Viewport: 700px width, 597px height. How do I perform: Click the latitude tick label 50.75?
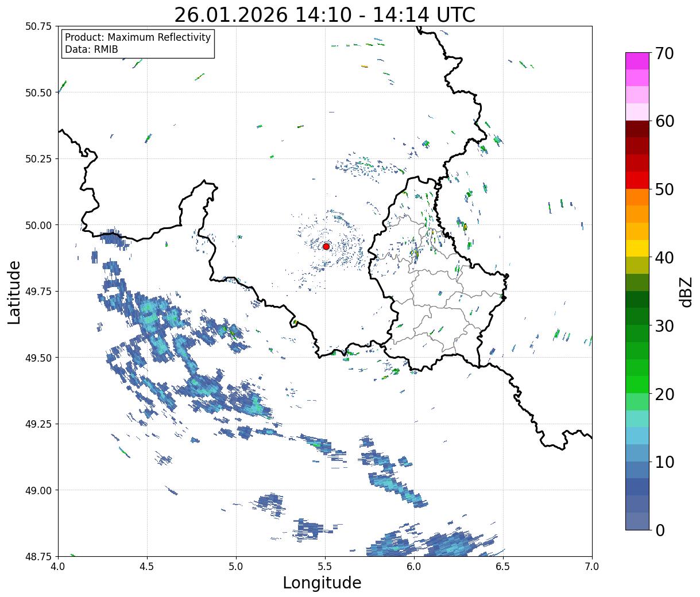point(38,26)
